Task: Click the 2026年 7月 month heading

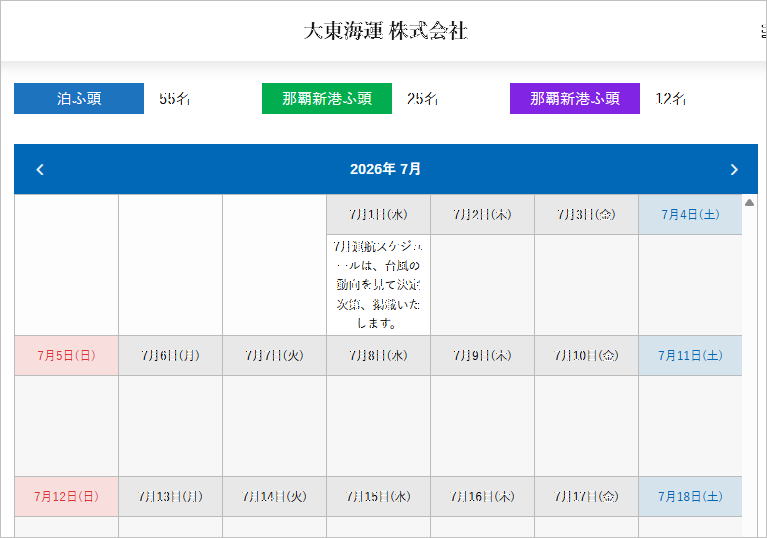Action: pyautogui.click(x=385, y=169)
